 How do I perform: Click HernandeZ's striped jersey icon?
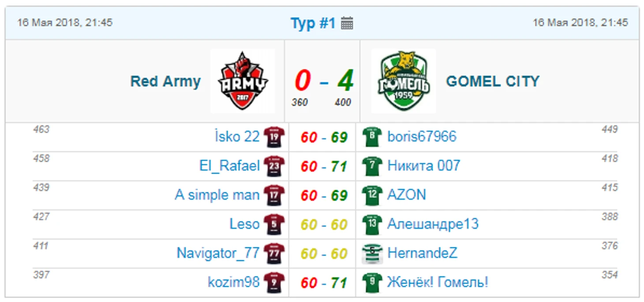[372, 253]
